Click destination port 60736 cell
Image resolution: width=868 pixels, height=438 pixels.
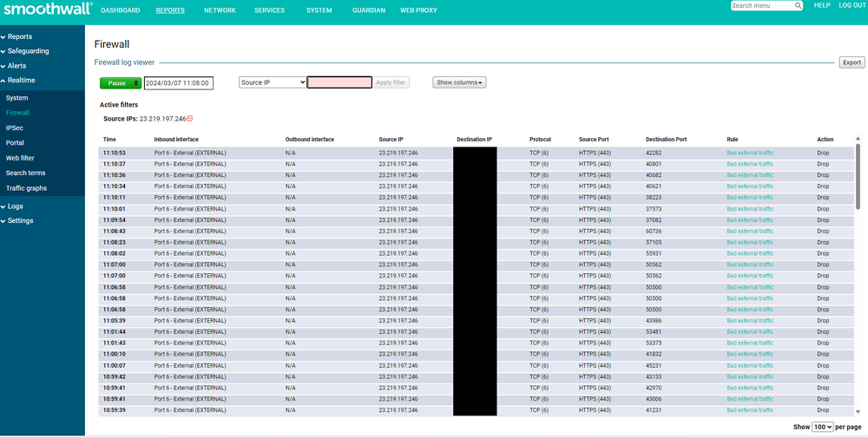[654, 232]
